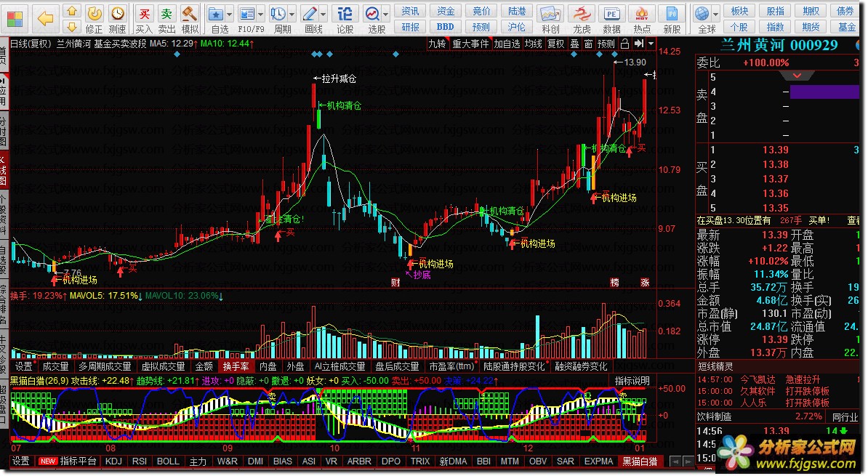The height and width of the screenshot is (476, 868).
Task: Click the red 买入 buy icon
Action: coord(144,13)
